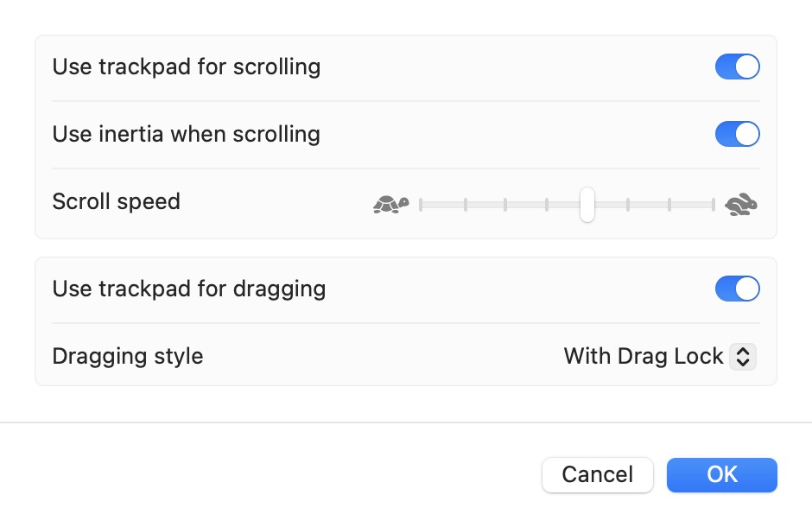
Task: Click the leftmost tick on the speed slider
Action: click(422, 206)
